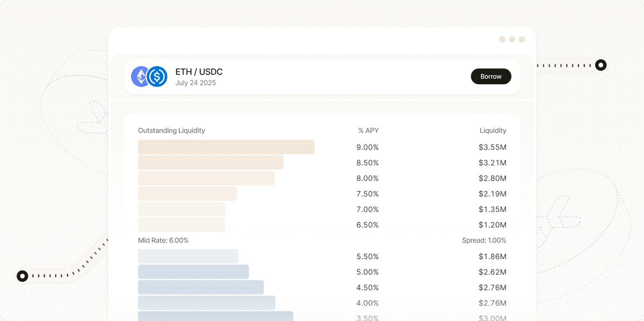The height and width of the screenshot is (321, 644).
Task: Select the 4.50% APY blue bar
Action: (201, 288)
